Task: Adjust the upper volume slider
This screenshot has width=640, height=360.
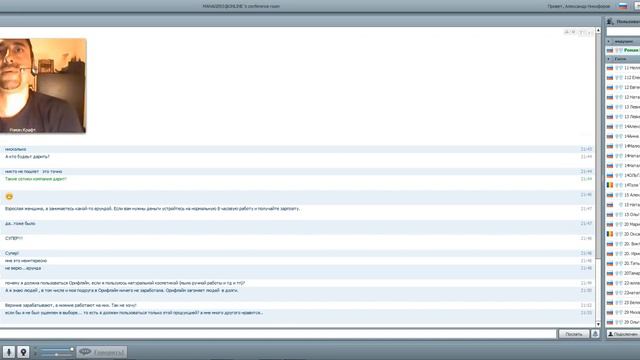Action: pos(57,349)
